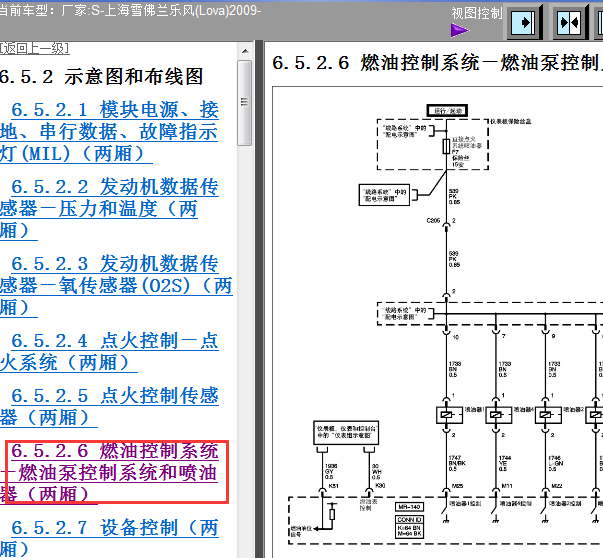Click the left pane scrollbar thumb
This screenshot has width=603, height=558.
click(x=245, y=103)
